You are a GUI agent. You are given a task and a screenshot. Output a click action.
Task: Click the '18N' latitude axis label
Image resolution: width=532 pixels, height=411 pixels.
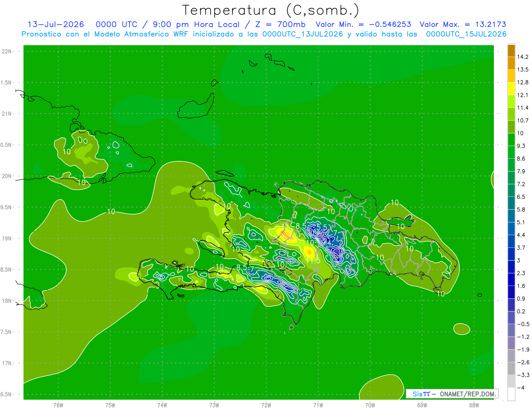tap(7, 301)
